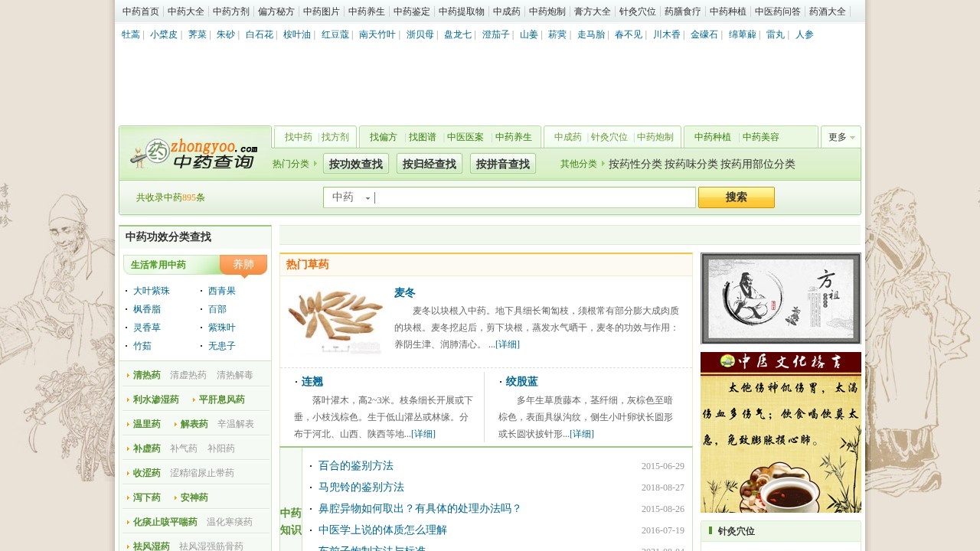Go to 中药首页 in top navigation
980x551 pixels.
click(141, 11)
